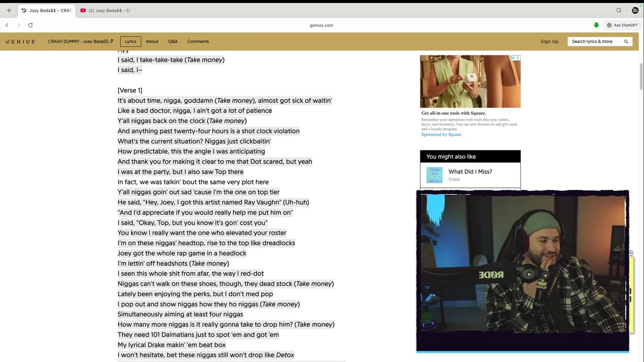The image size is (644, 362).
Task: Open a new browser tab with plus icon
Action: click(9, 10)
